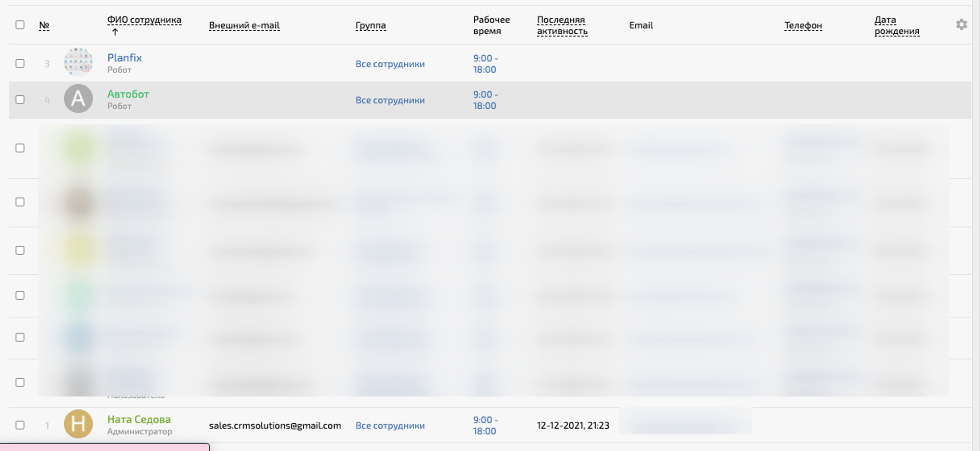Open the table column settings gear
This screenshot has width=980, height=451.
[x=961, y=24]
